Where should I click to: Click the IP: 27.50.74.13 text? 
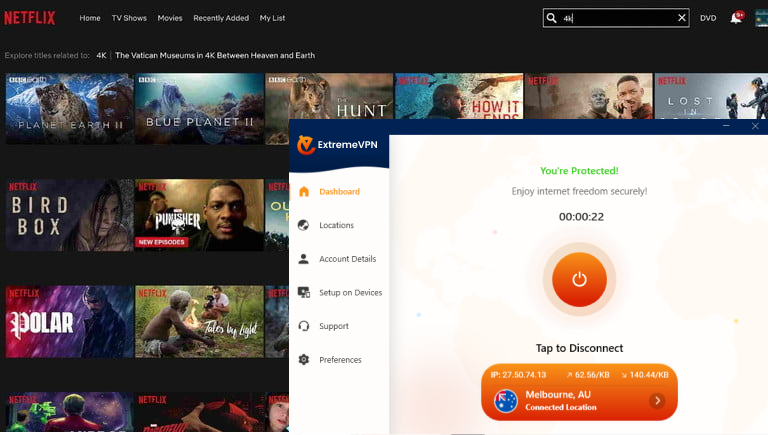click(518, 375)
